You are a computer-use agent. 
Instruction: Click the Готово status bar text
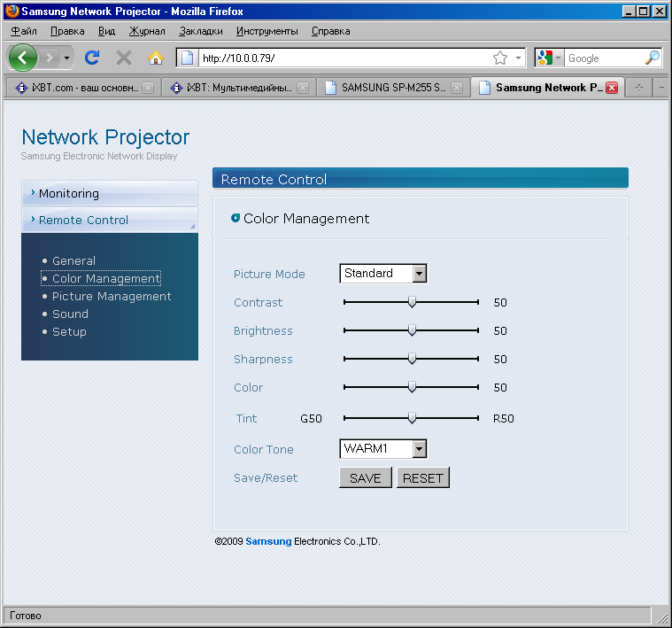point(26,616)
